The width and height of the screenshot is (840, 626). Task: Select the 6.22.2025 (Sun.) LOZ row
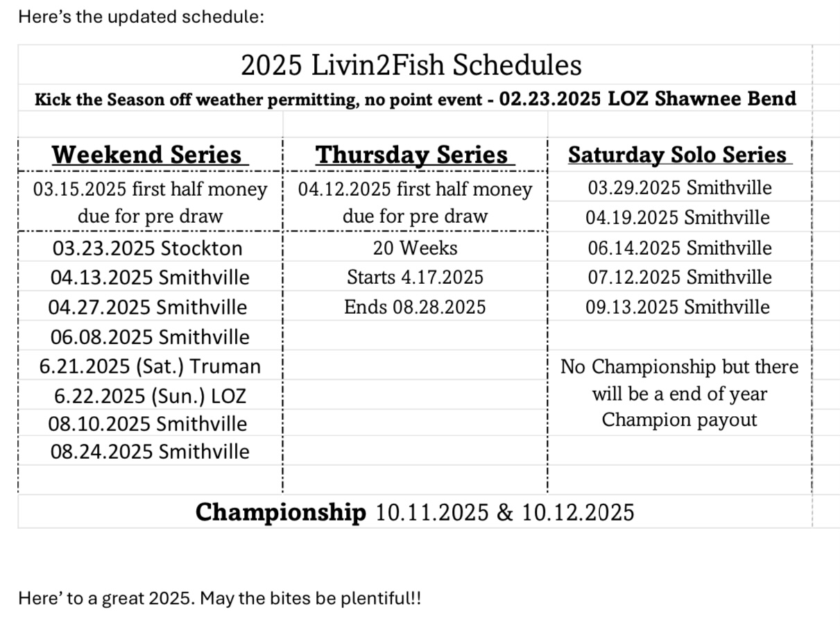[x=150, y=396]
